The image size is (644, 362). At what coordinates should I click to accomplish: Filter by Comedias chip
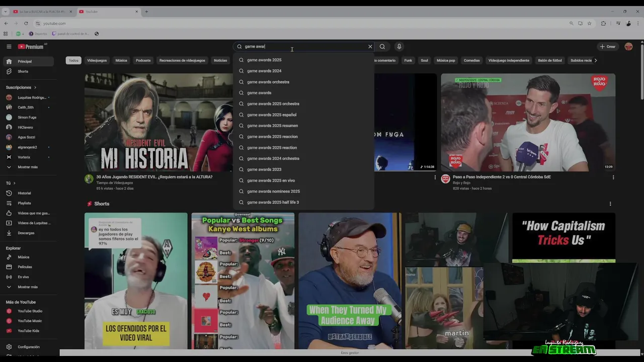coord(471,60)
